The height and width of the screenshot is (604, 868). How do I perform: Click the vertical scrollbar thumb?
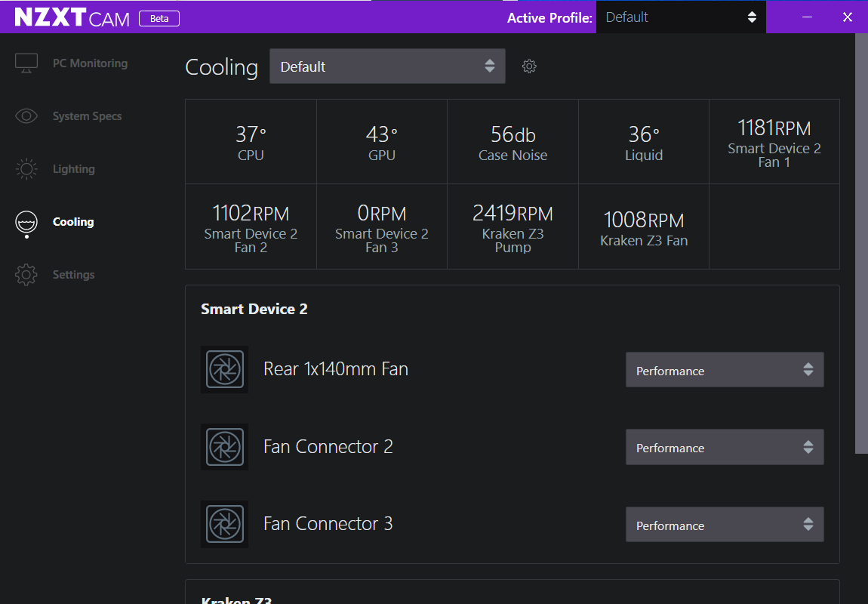pos(861,244)
